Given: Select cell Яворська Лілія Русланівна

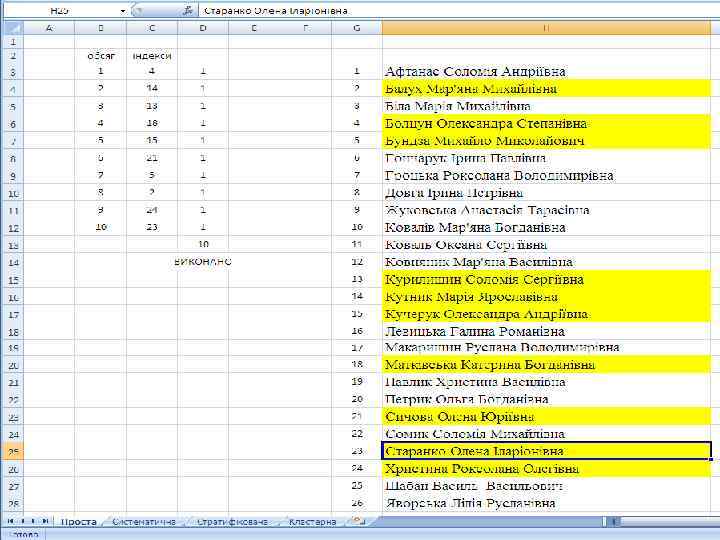Looking at the screenshot, I should pos(546,503).
